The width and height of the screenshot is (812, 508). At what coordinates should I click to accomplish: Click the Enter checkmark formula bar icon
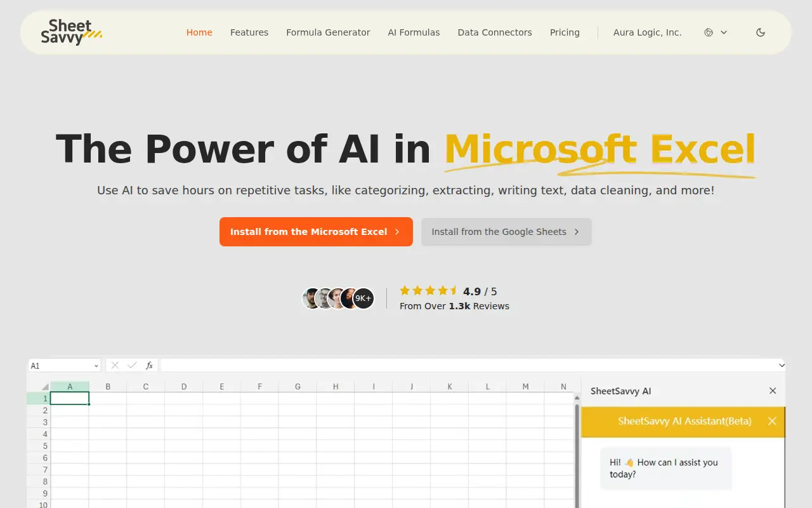132,365
